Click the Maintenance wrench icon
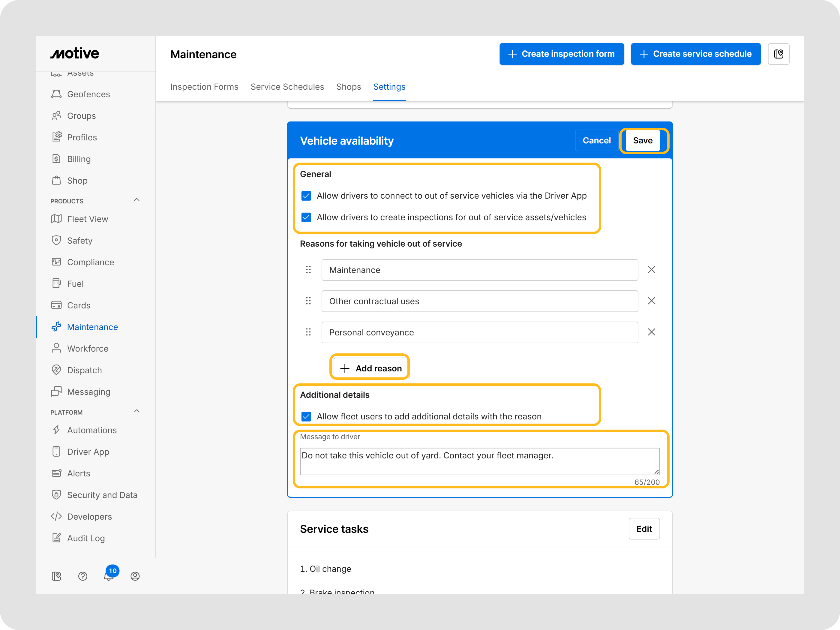This screenshot has width=840, height=630. coord(56,327)
